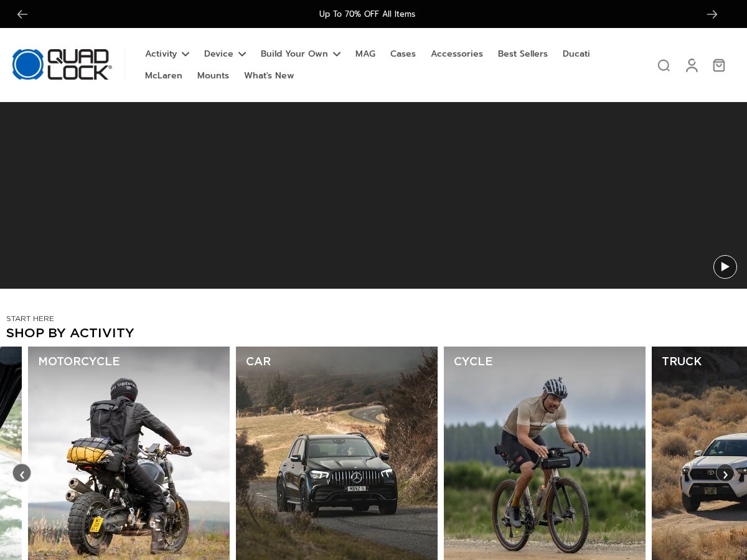
Task: Open the What's New link
Action: (269, 75)
